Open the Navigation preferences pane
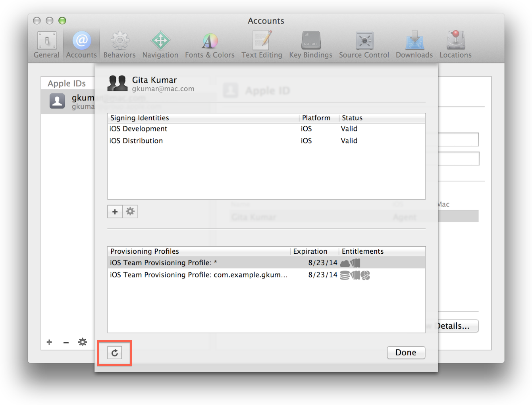 point(160,45)
